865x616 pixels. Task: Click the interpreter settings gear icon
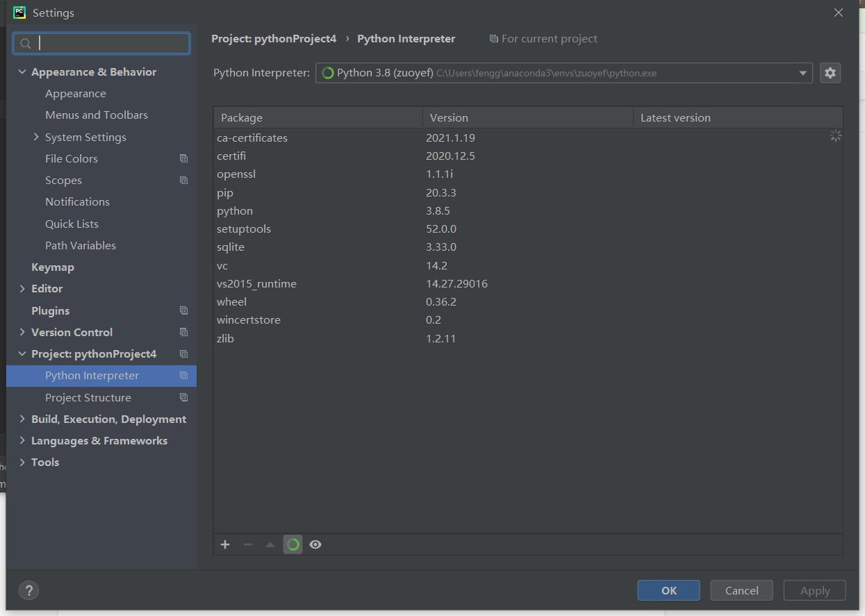(830, 73)
